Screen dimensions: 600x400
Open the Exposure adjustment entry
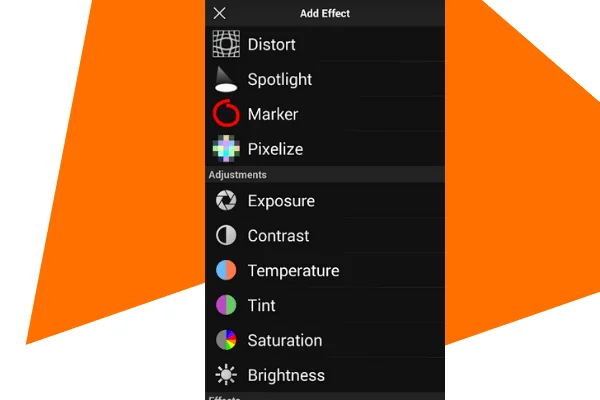(x=325, y=201)
